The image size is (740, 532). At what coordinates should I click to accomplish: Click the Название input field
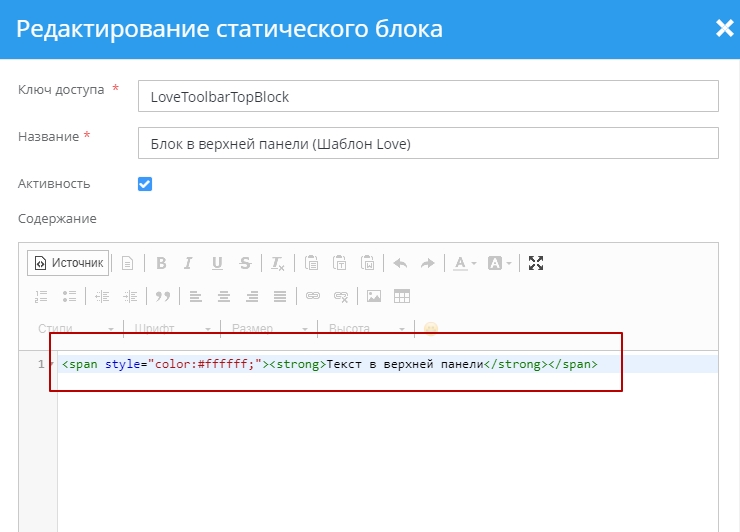coord(428,143)
